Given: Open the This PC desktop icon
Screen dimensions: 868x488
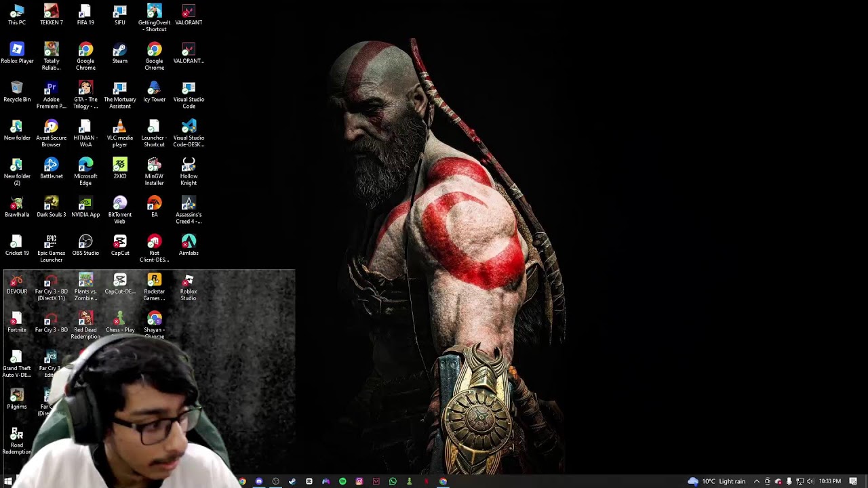Looking at the screenshot, I should coord(17,15).
